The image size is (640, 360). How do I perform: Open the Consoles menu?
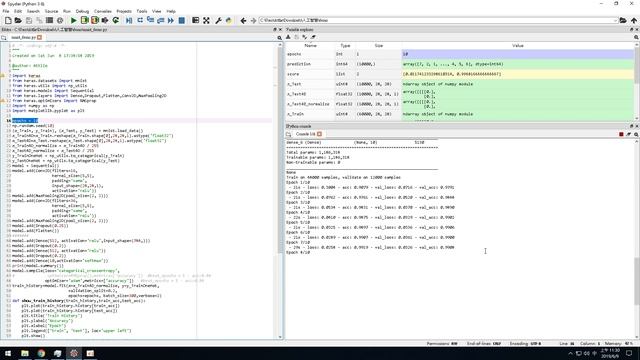[102, 11]
